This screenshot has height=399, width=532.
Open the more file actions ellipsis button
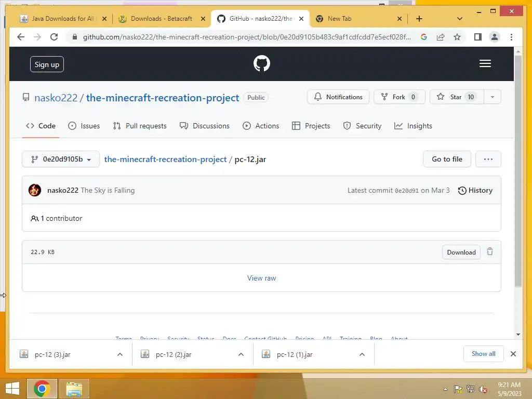coord(488,159)
